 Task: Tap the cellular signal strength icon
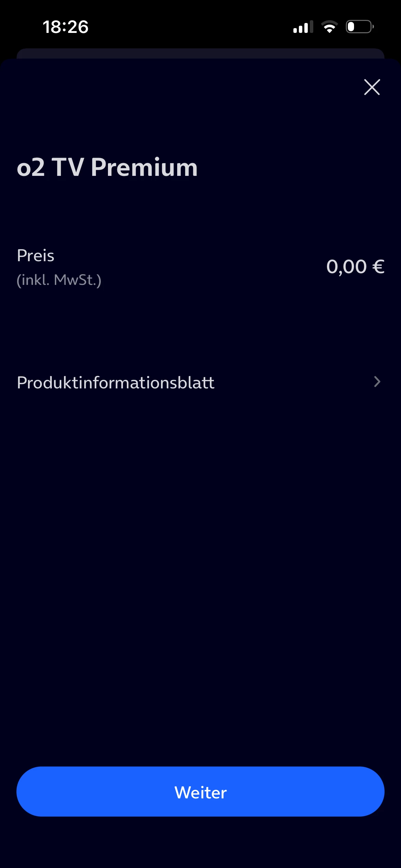pyautogui.click(x=303, y=27)
